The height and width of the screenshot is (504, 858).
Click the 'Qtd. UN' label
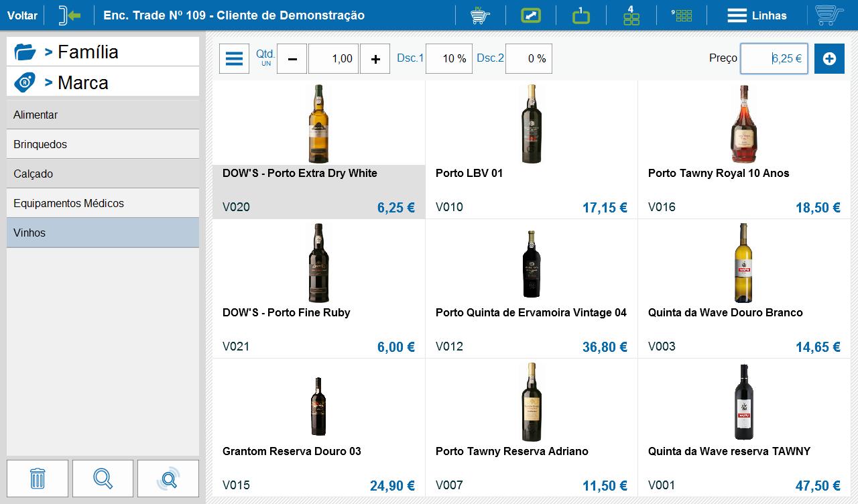pyautogui.click(x=265, y=58)
